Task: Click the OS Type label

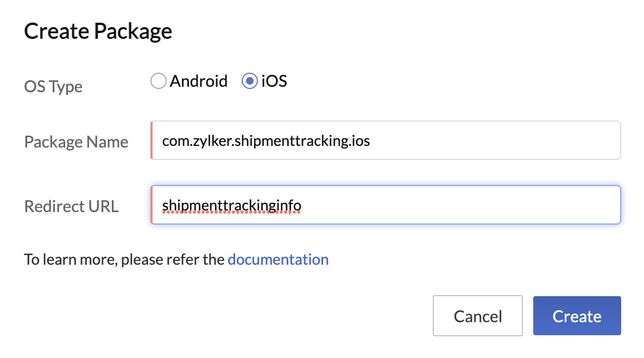Action: point(53,86)
